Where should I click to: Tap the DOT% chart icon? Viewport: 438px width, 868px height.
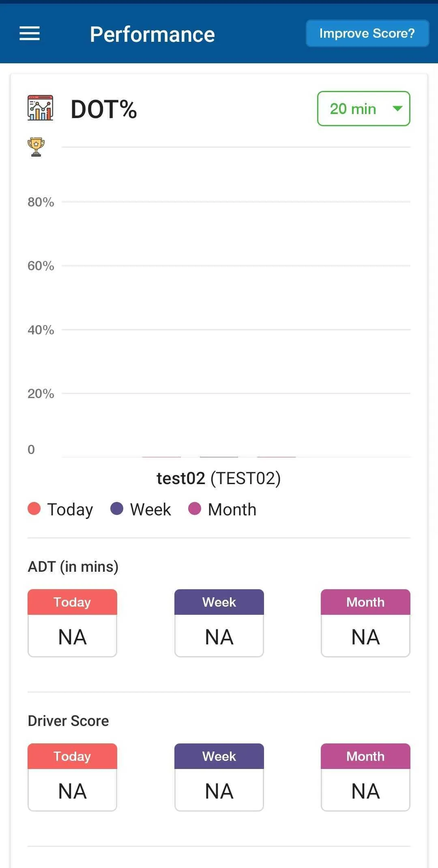(40, 108)
